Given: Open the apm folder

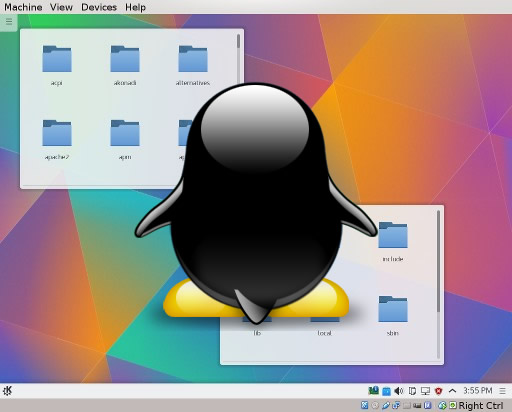Looking at the screenshot, I should pyautogui.click(x=125, y=140).
